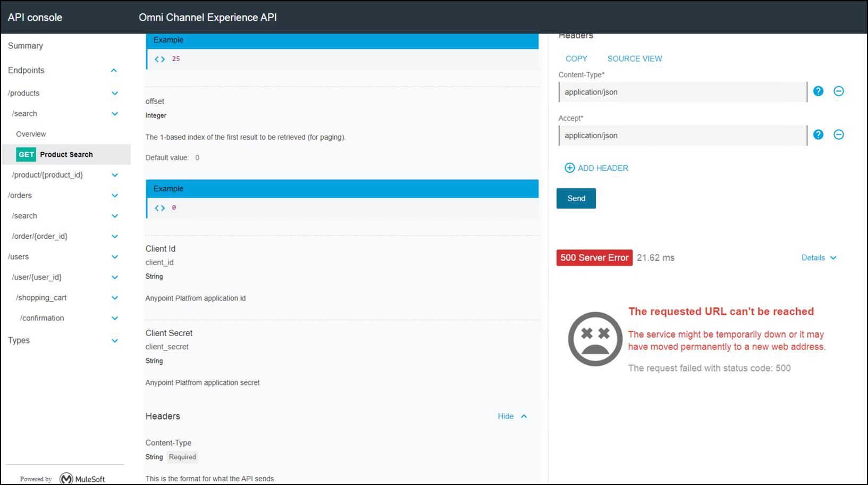Viewport: 868px width, 485px height.
Task: Click the 500 Server Error status badge
Action: pyautogui.click(x=594, y=258)
